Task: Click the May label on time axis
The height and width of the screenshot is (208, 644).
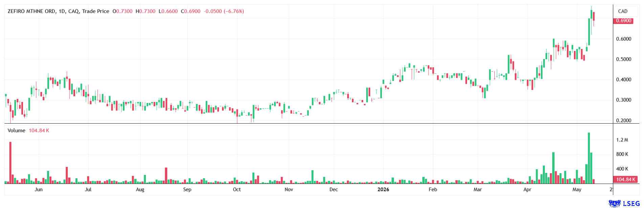Action: (x=577, y=189)
